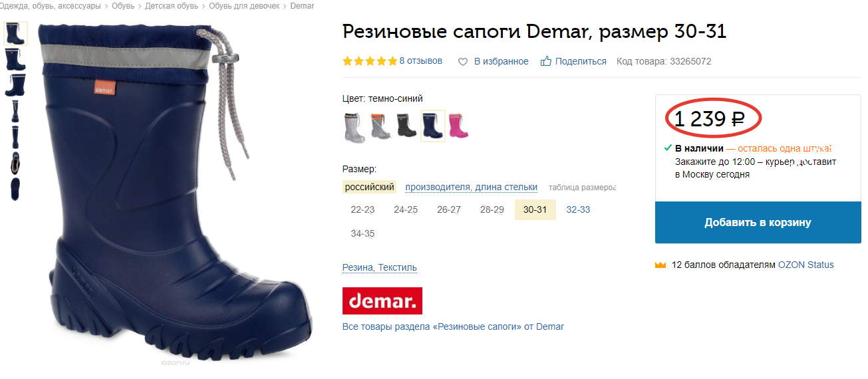
Task: Switch to производителя, длина стельки tab
Action: 472,188
